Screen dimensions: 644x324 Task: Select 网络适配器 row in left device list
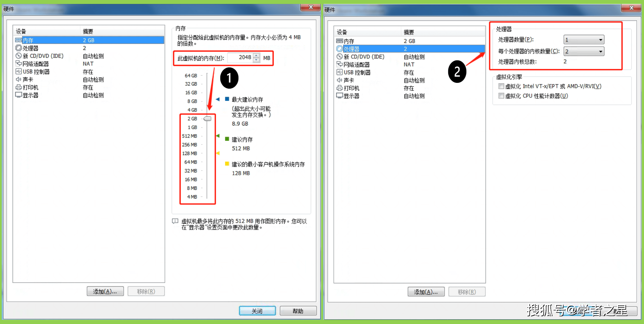(89, 64)
